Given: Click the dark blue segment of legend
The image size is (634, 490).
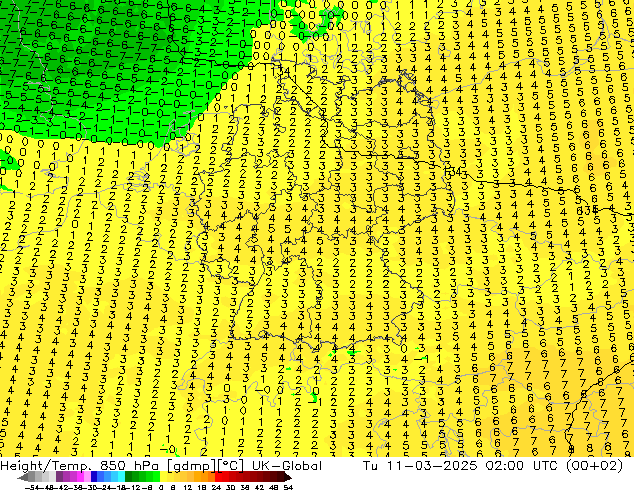Looking at the screenshot, I should (94, 477).
